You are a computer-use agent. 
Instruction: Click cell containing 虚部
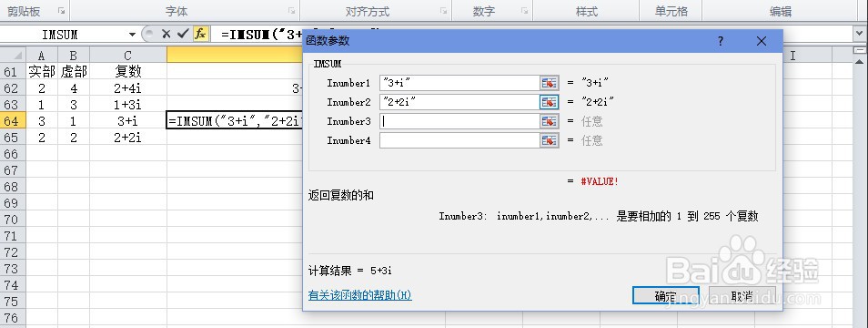pyautogui.click(x=74, y=71)
